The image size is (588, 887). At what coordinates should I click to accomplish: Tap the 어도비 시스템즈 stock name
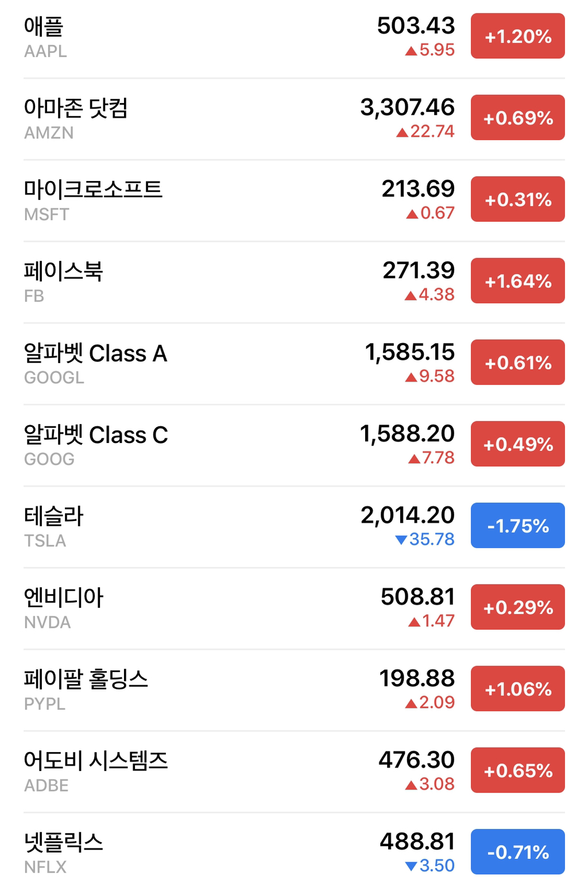[x=96, y=760]
